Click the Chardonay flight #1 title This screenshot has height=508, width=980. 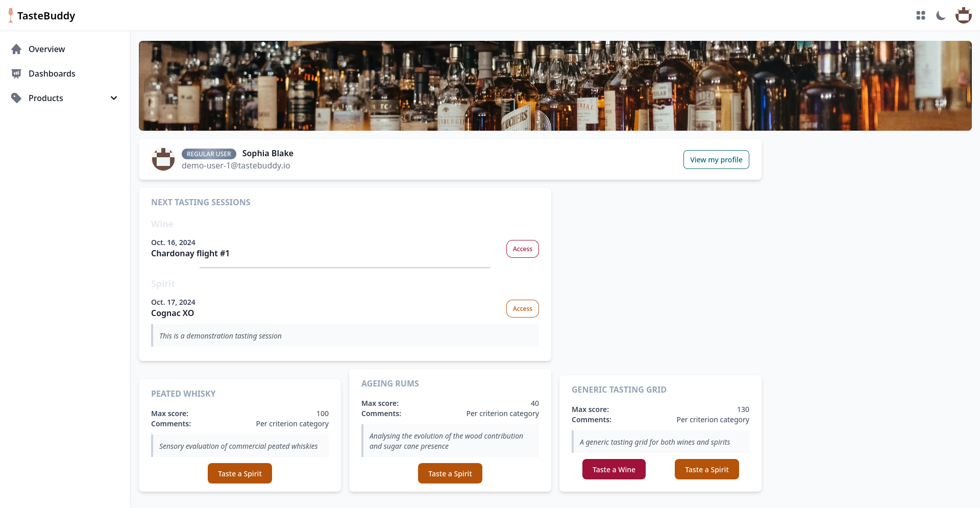pos(190,253)
